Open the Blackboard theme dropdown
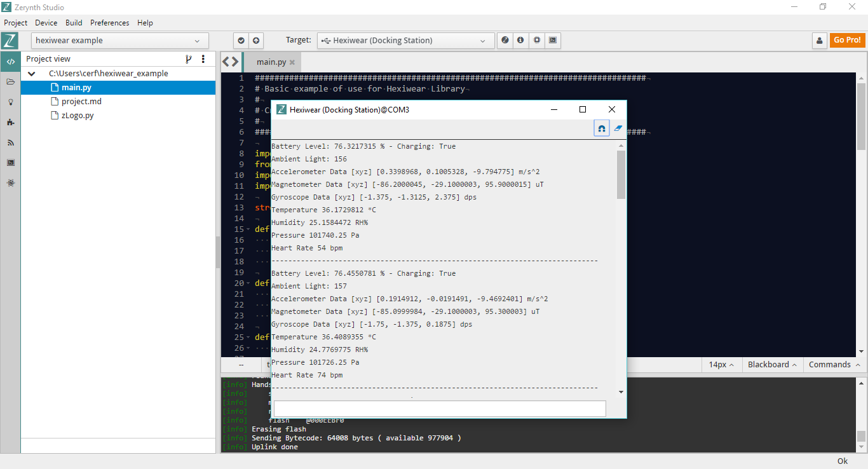Screen dimensions: 868x469 tap(772, 365)
